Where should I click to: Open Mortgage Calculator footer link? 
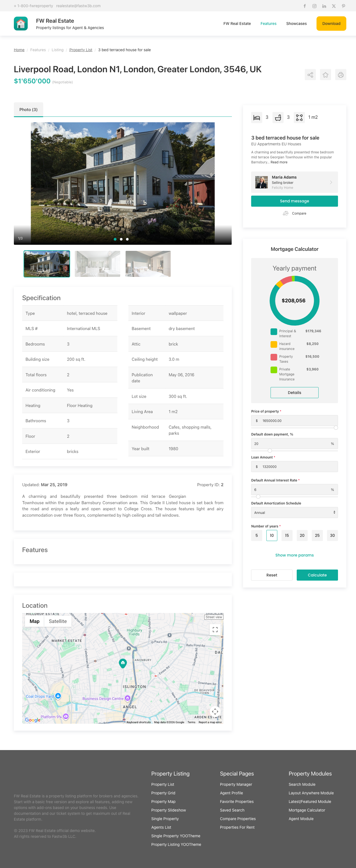coord(307,810)
